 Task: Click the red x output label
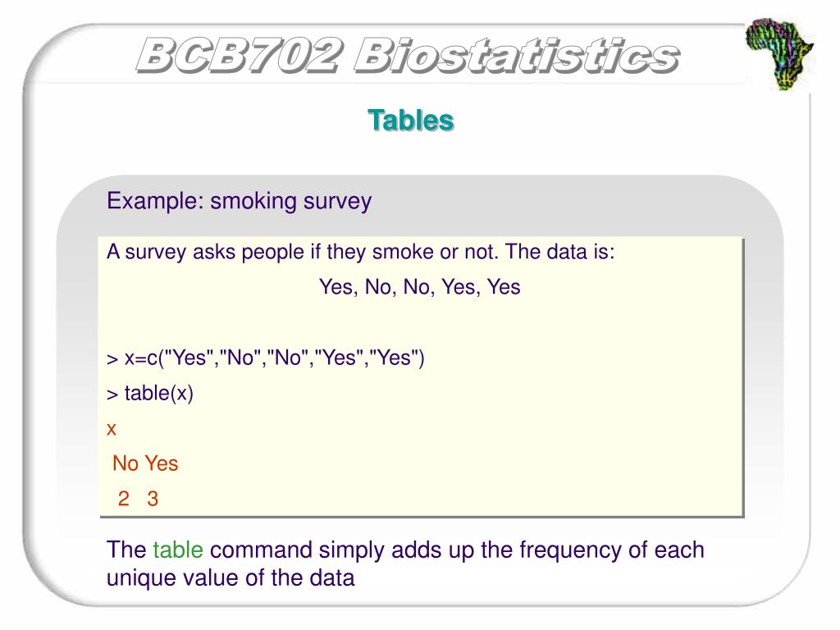pyautogui.click(x=112, y=429)
